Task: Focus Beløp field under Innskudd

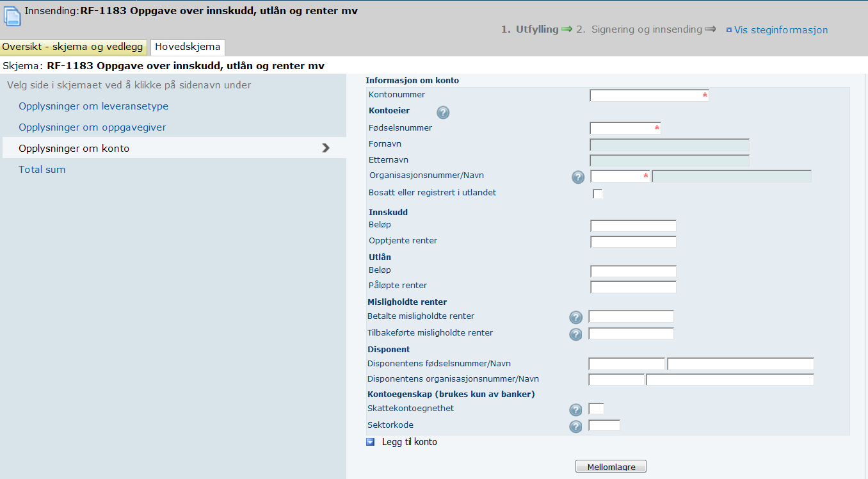Action: (633, 225)
